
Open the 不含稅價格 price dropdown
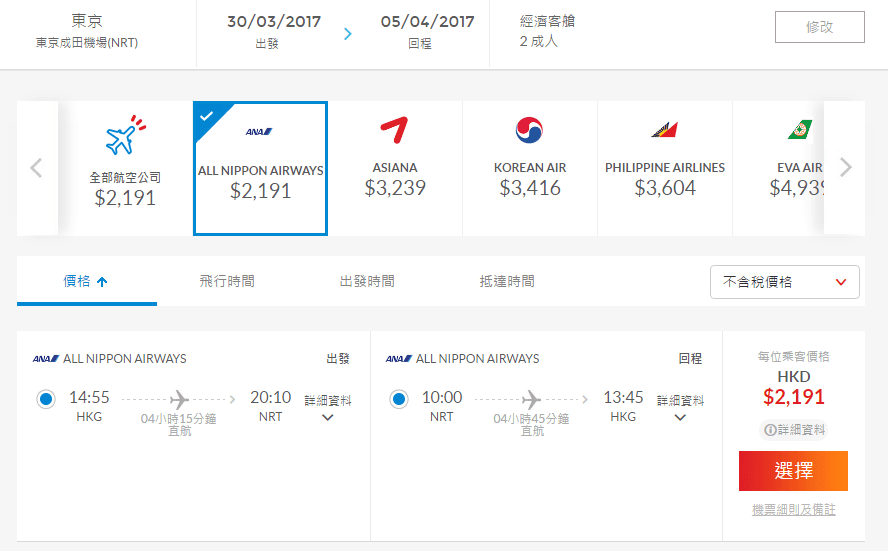(784, 282)
